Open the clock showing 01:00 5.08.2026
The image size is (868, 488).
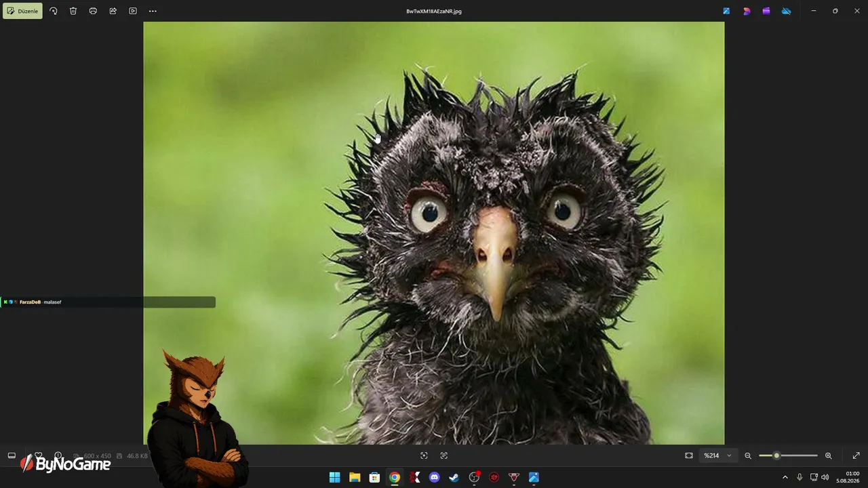point(848,477)
